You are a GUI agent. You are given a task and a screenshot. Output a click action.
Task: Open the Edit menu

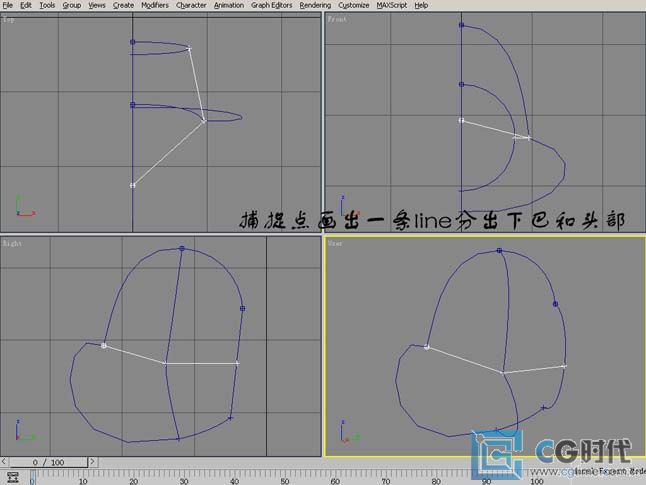[26, 5]
